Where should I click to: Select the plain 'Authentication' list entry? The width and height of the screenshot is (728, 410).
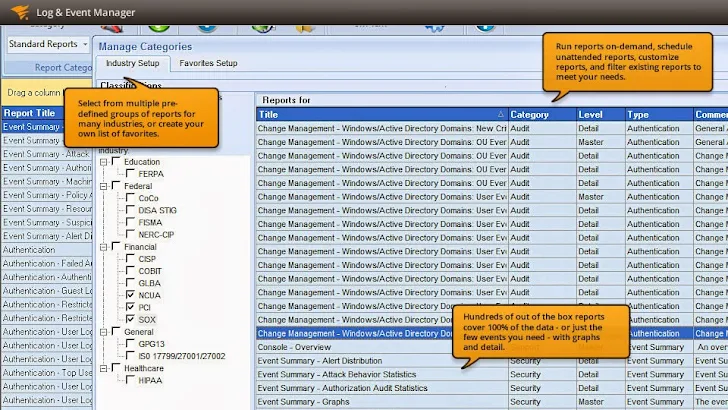point(47,250)
